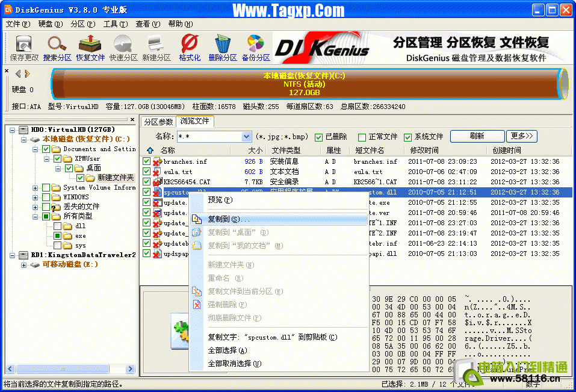
Task: Collapse the 所有类型 tree node
Action: pos(36,217)
